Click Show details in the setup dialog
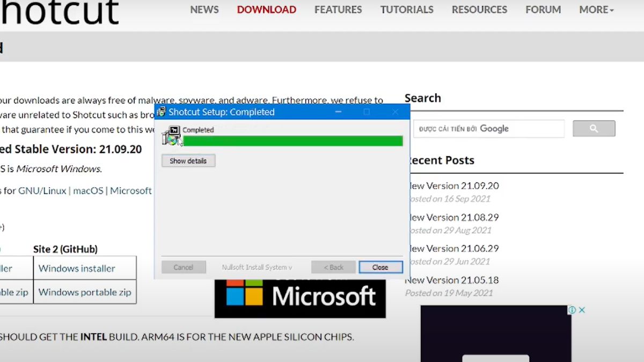The height and width of the screenshot is (362, 644). [x=188, y=161]
